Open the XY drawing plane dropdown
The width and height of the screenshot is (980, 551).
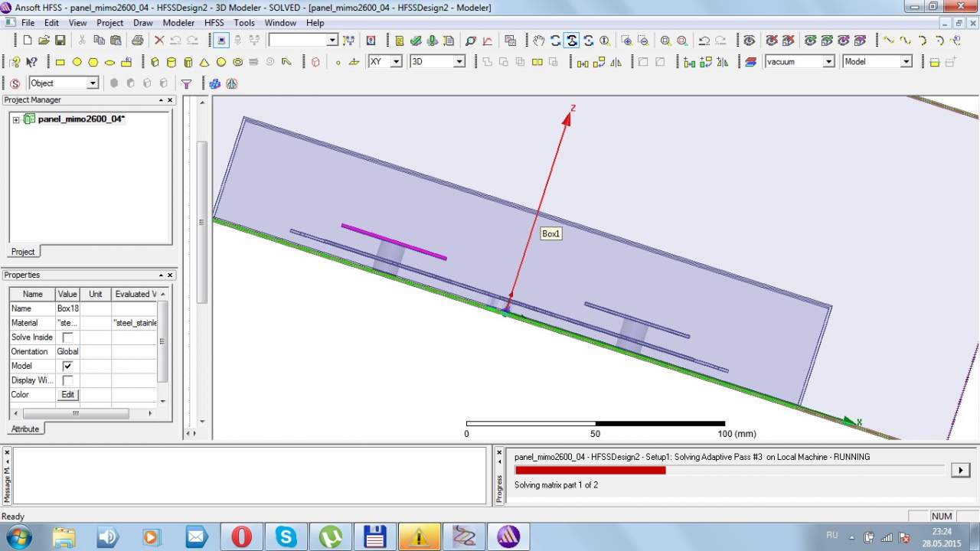(396, 62)
